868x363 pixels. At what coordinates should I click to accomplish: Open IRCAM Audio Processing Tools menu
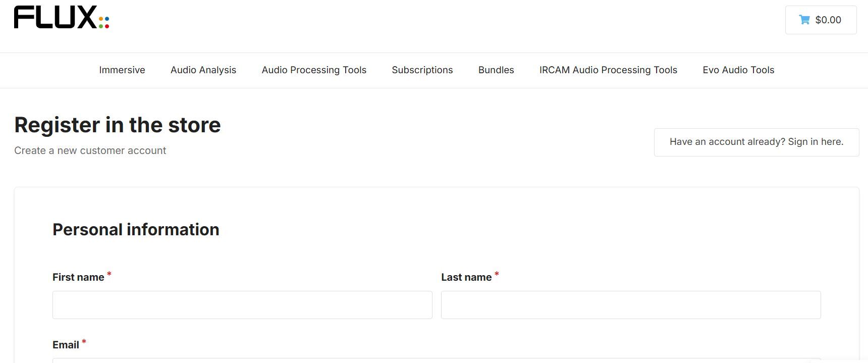pos(608,70)
